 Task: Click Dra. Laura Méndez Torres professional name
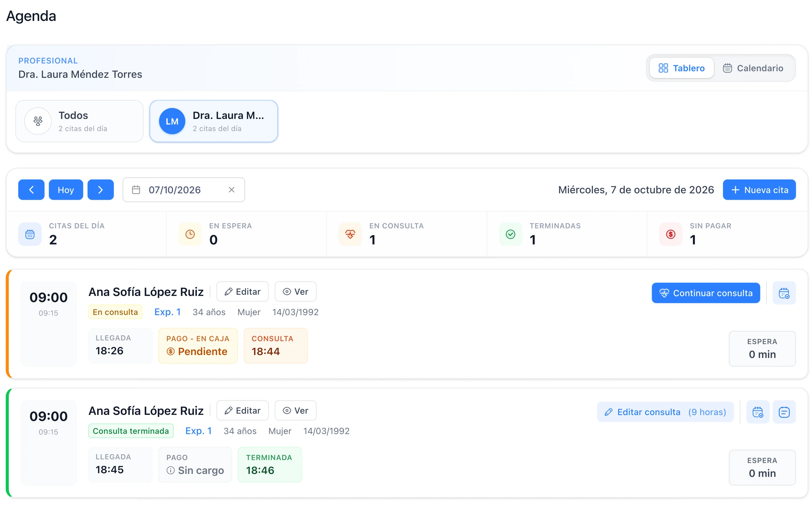pyautogui.click(x=80, y=74)
